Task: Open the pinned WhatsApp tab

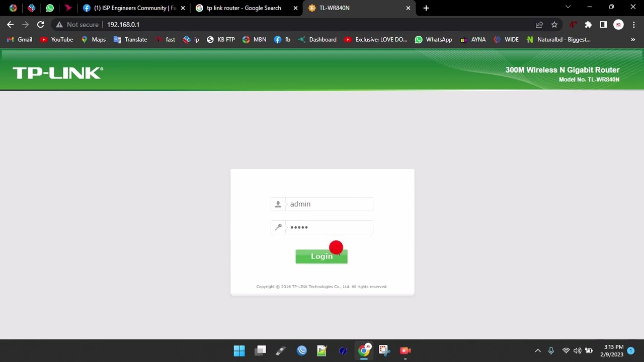Action: [50, 8]
